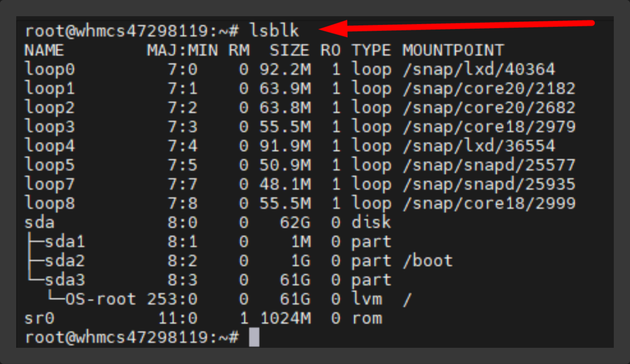Click the disk type entry
The image size is (630, 364).
(371, 222)
